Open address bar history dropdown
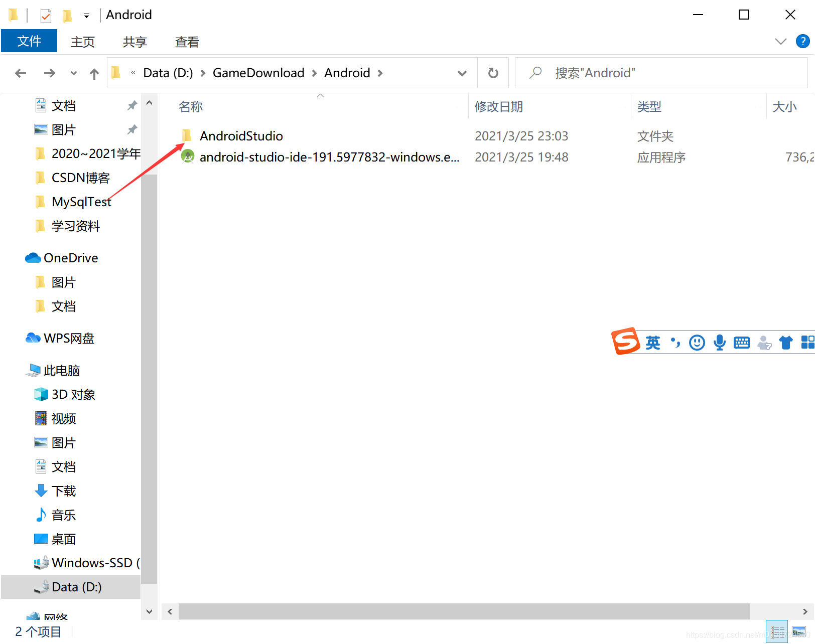 (x=462, y=73)
